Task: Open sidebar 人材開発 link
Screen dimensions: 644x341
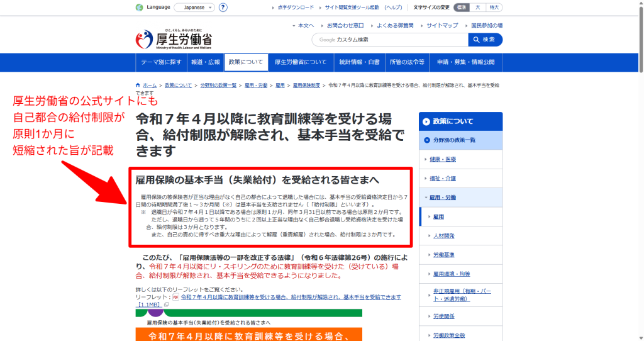Action: pos(444,236)
